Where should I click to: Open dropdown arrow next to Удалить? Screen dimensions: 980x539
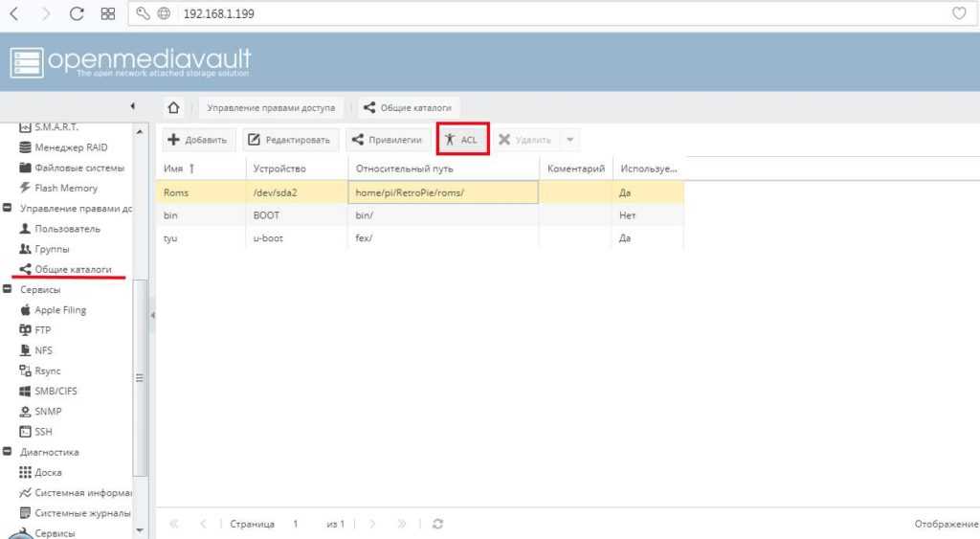click(x=570, y=140)
